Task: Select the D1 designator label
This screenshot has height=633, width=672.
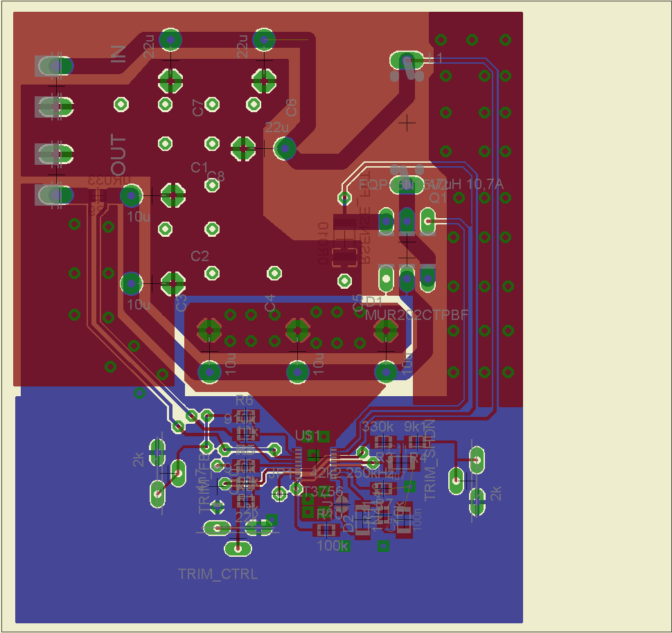Action: click(373, 301)
